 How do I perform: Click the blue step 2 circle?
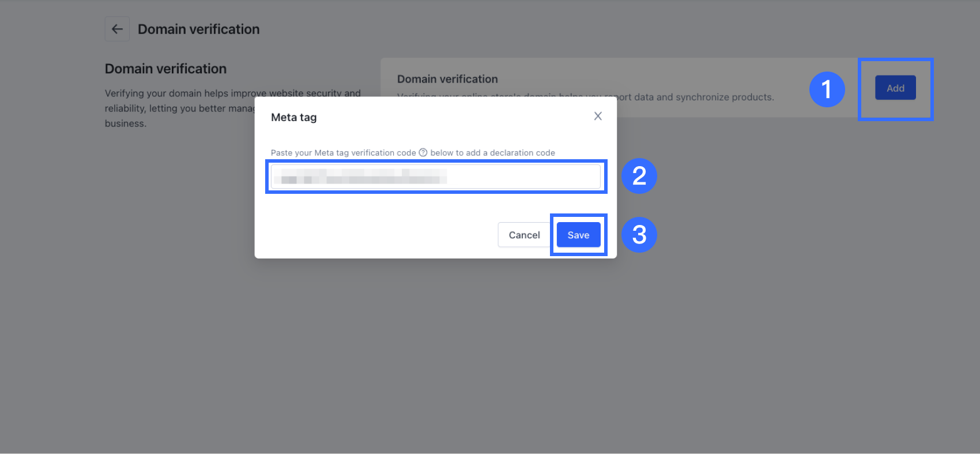[639, 176]
